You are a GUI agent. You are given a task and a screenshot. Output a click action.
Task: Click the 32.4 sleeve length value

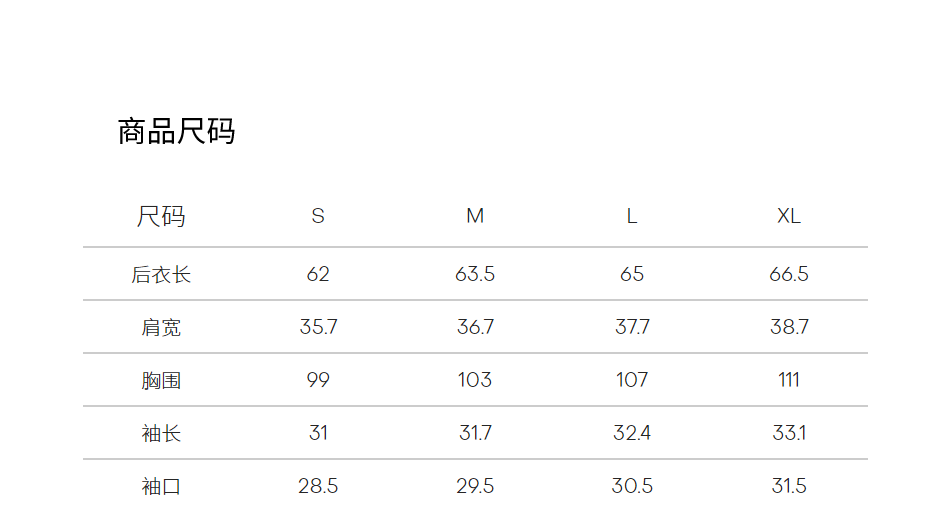(632, 433)
